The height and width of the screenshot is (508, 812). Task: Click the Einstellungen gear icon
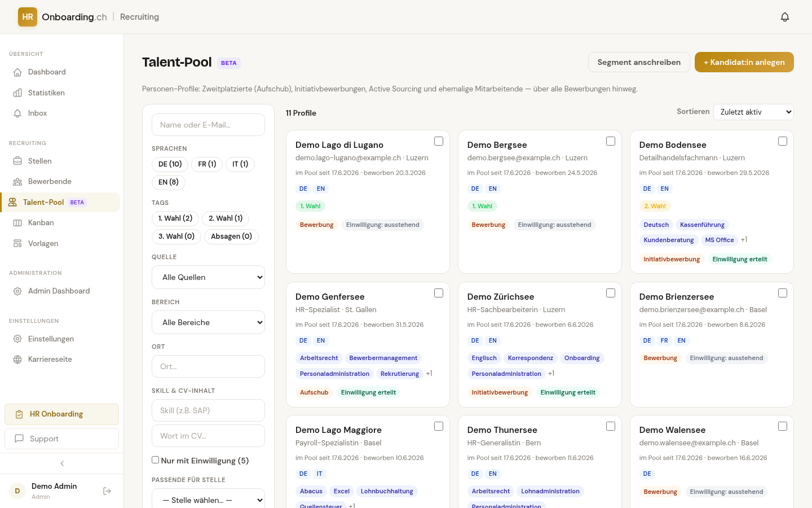(17, 339)
